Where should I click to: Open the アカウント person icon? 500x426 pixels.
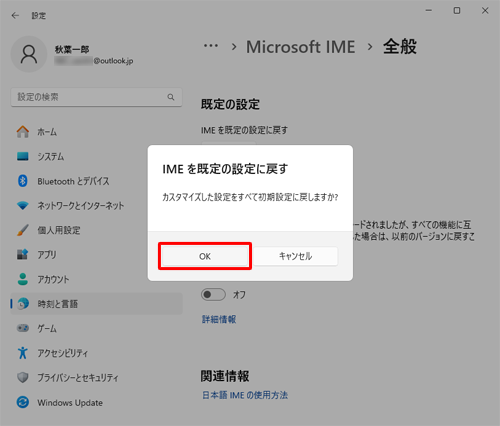point(23,279)
